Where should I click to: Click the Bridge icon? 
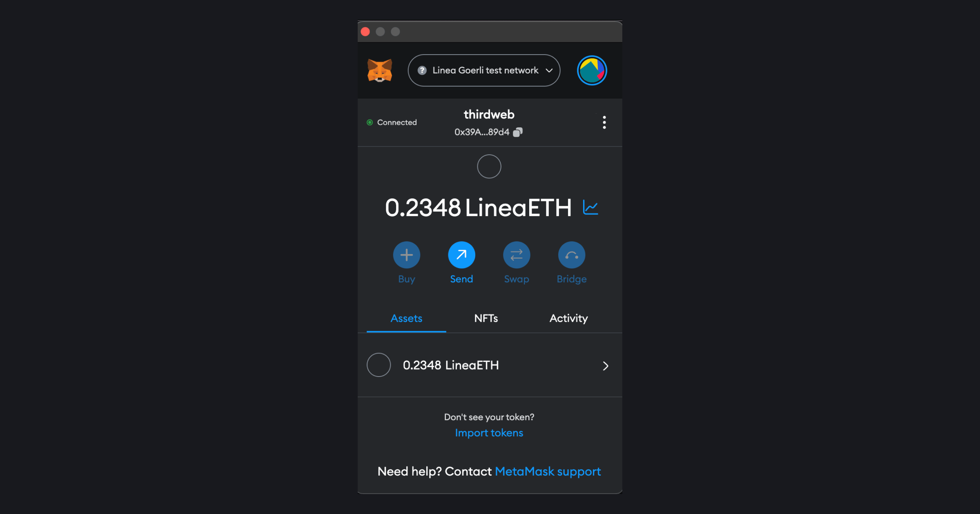[x=572, y=255]
